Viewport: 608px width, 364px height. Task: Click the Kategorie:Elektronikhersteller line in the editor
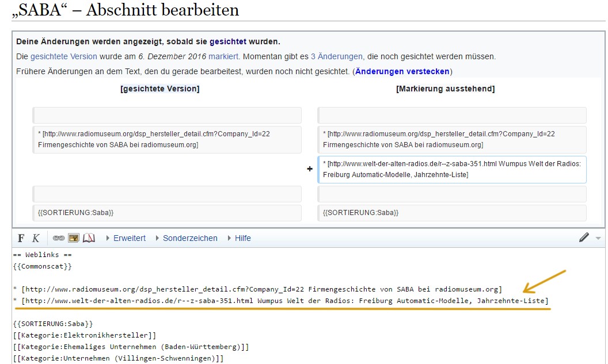click(x=84, y=335)
